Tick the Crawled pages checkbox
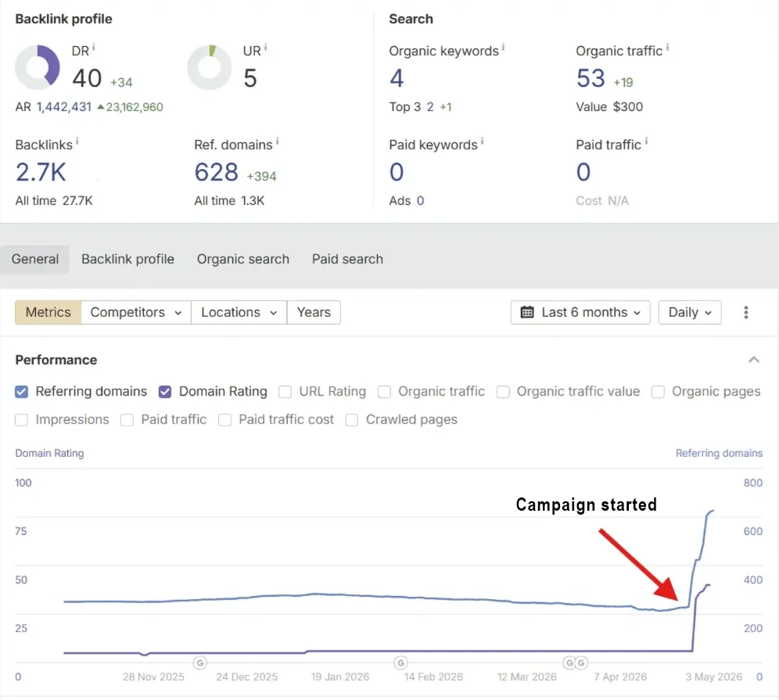Viewport: 779px width, 700px height. [x=352, y=420]
